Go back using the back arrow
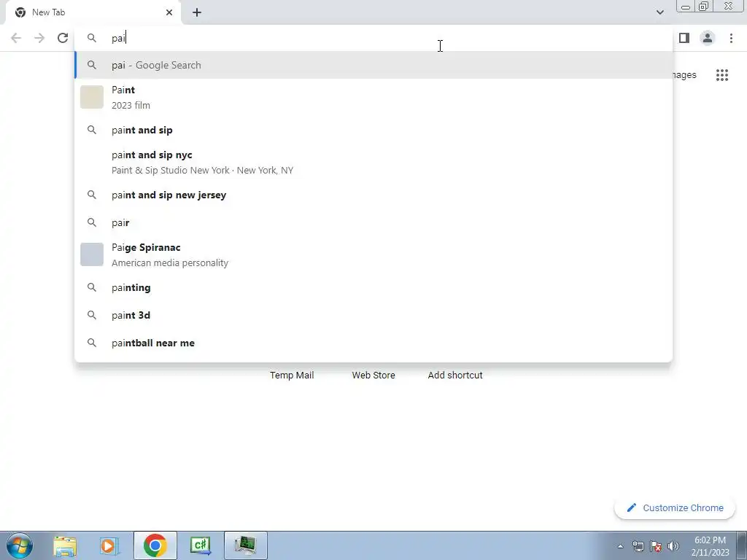Screen dimensions: 747x560 pos(16,38)
